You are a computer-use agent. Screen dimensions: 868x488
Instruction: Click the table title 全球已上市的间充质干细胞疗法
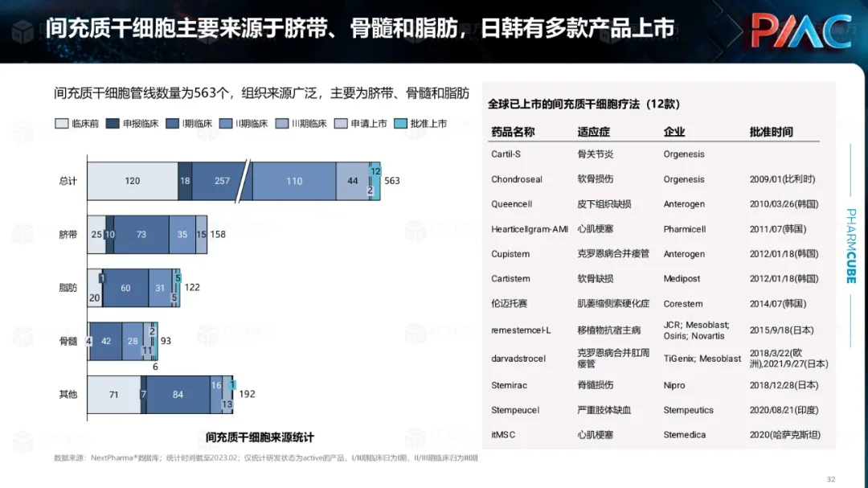(x=584, y=104)
